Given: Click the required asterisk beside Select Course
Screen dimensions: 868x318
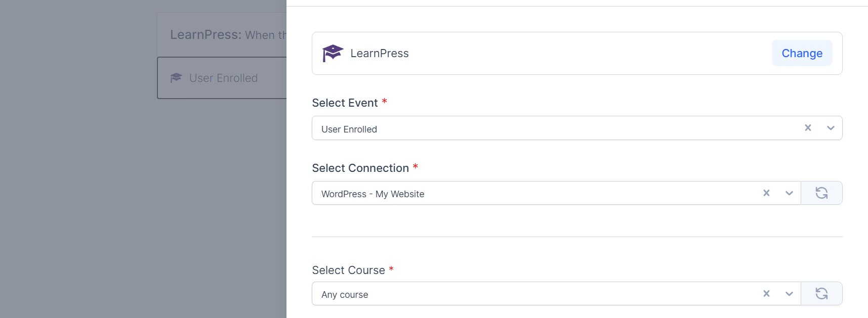Looking at the screenshot, I should [391, 269].
